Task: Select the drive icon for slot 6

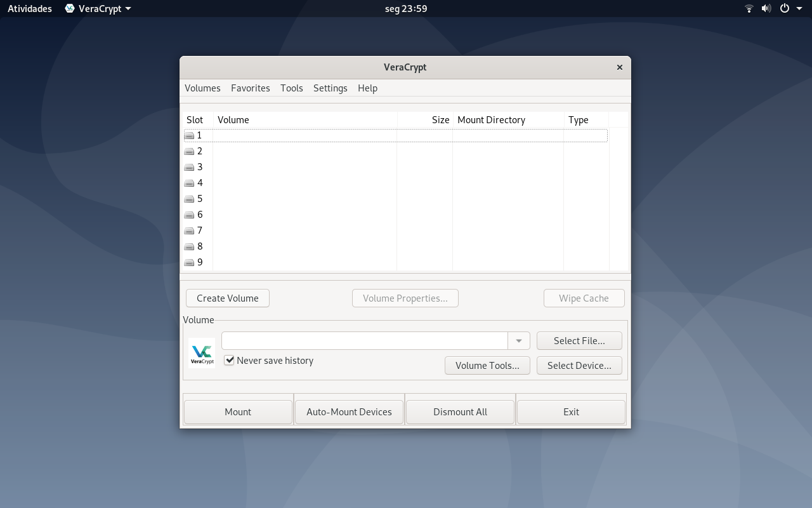Action: 189,215
